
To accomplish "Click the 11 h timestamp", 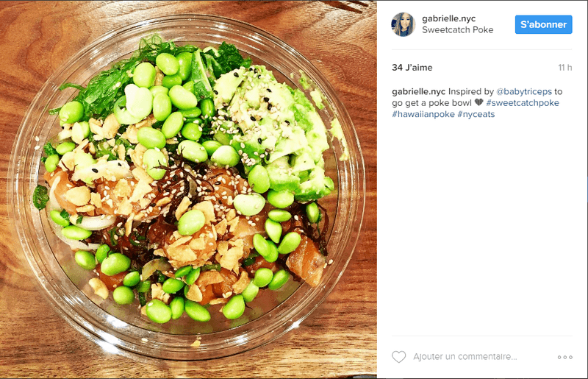I will click(x=564, y=68).
